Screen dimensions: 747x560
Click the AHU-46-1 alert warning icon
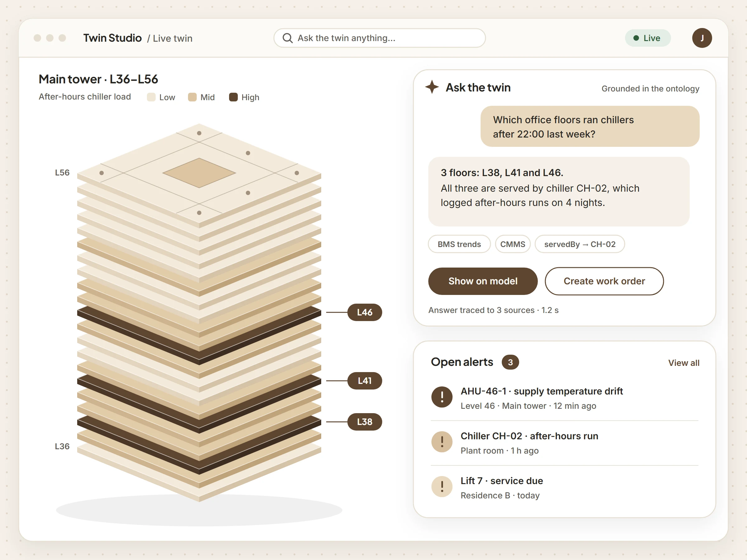pyautogui.click(x=442, y=397)
